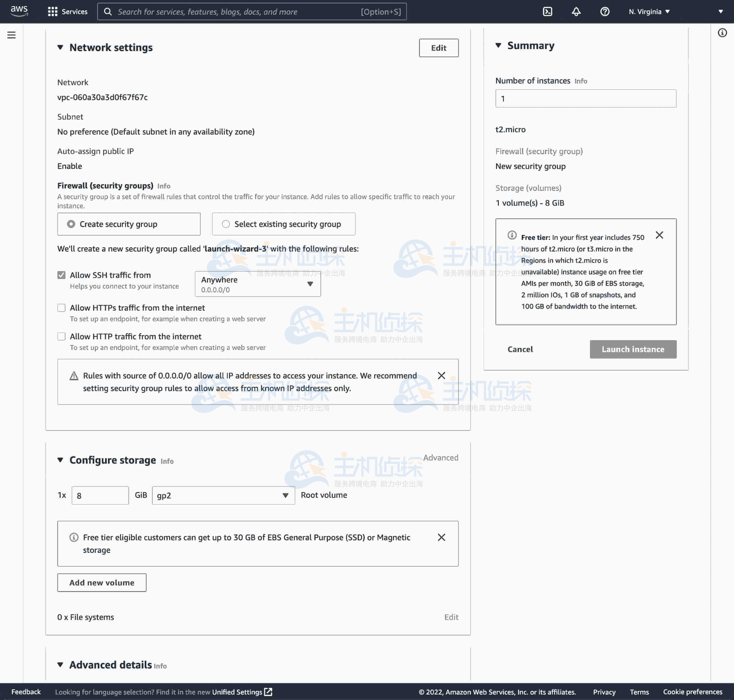Open the hamburger side navigation menu

(x=12, y=35)
